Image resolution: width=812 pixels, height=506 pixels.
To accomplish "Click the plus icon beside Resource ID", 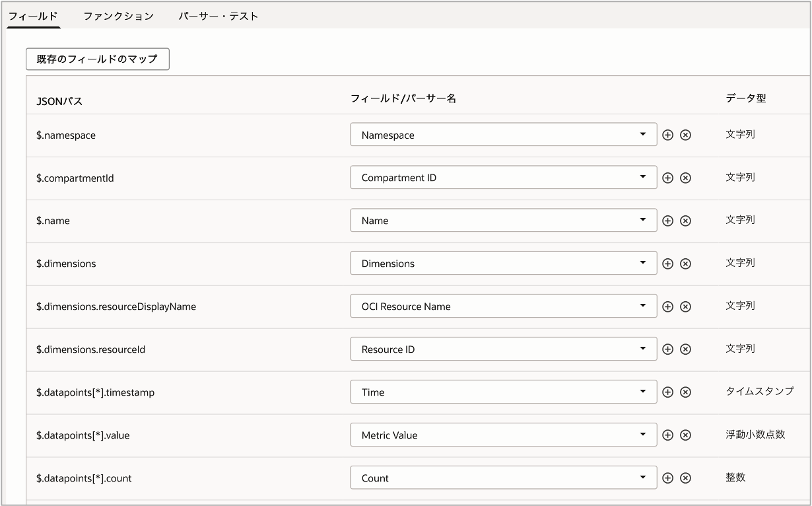I will click(x=667, y=349).
